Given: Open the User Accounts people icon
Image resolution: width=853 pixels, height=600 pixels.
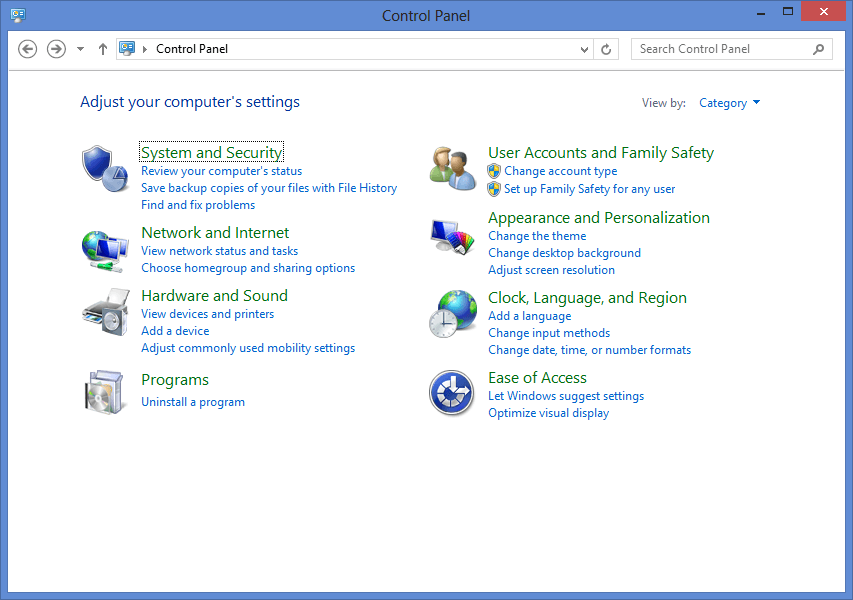Looking at the screenshot, I should 452,169.
